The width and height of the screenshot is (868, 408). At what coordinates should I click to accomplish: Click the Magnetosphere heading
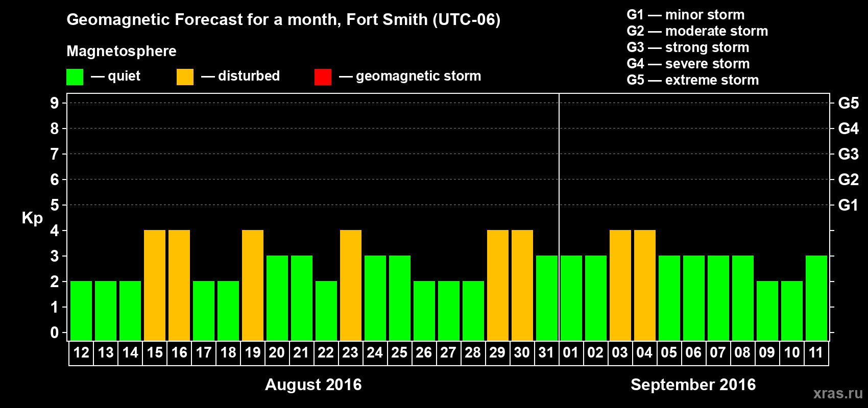pyautogui.click(x=122, y=52)
